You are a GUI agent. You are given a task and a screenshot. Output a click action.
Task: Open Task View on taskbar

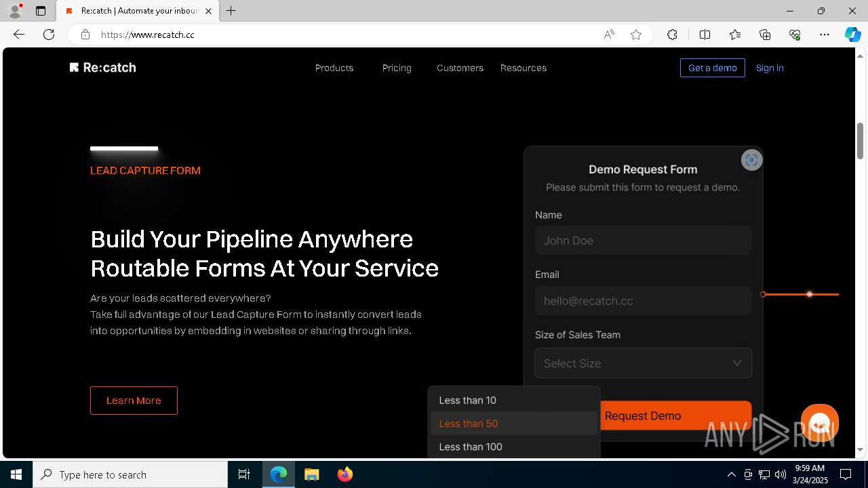244,474
